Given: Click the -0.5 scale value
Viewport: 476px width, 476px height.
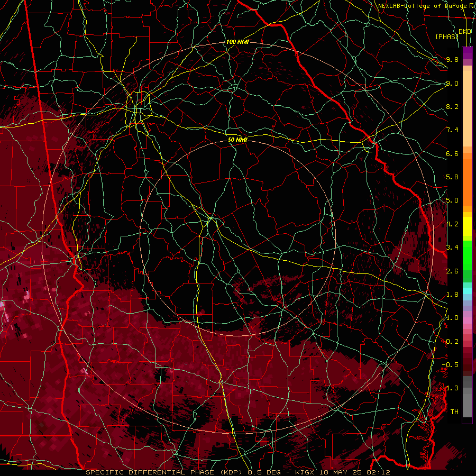Looking at the screenshot, I should pyautogui.click(x=450, y=365).
